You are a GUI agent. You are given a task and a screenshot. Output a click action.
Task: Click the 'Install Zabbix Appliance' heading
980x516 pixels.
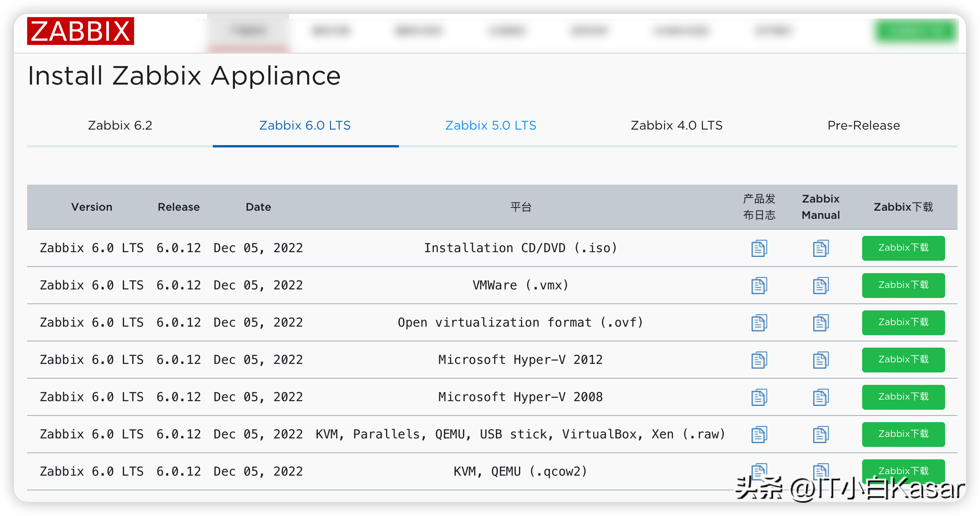[184, 75]
